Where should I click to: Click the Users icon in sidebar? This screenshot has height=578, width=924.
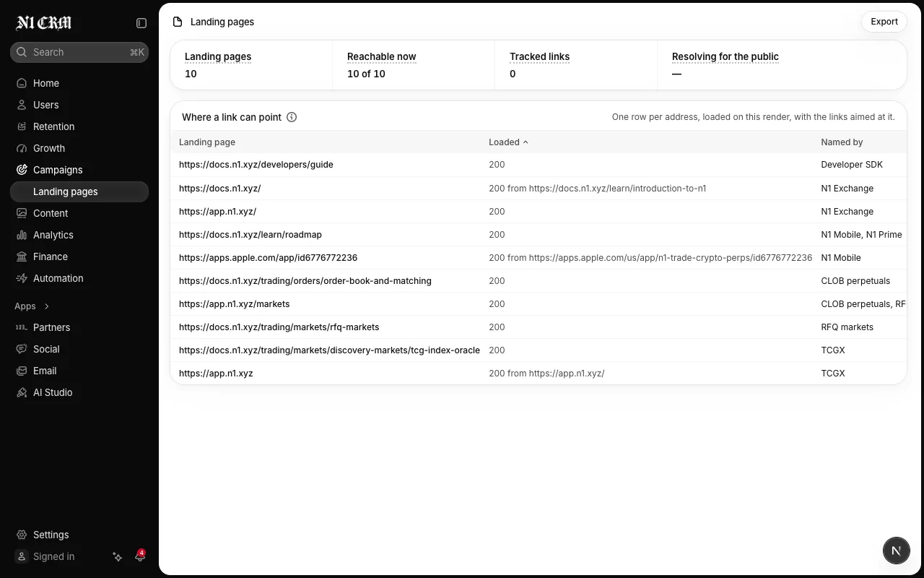(x=22, y=105)
